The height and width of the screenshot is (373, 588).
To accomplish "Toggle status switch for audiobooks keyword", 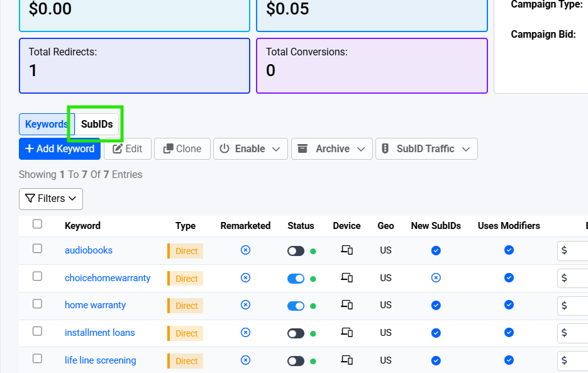I will click(296, 251).
